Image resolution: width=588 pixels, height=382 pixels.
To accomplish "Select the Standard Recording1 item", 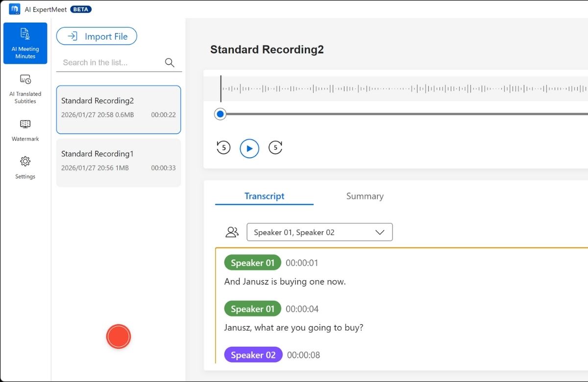I will click(x=119, y=163).
